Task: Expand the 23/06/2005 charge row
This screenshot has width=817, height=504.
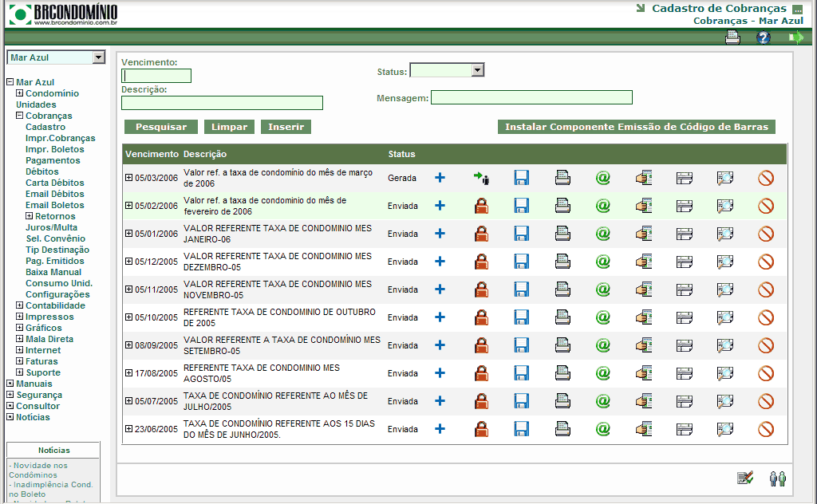Action: (x=128, y=429)
